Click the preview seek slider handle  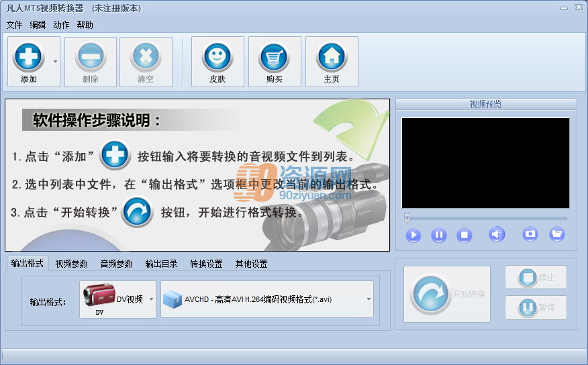tap(407, 218)
